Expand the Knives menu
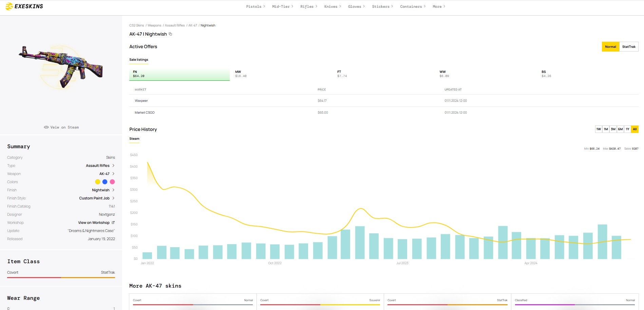 [333, 6]
